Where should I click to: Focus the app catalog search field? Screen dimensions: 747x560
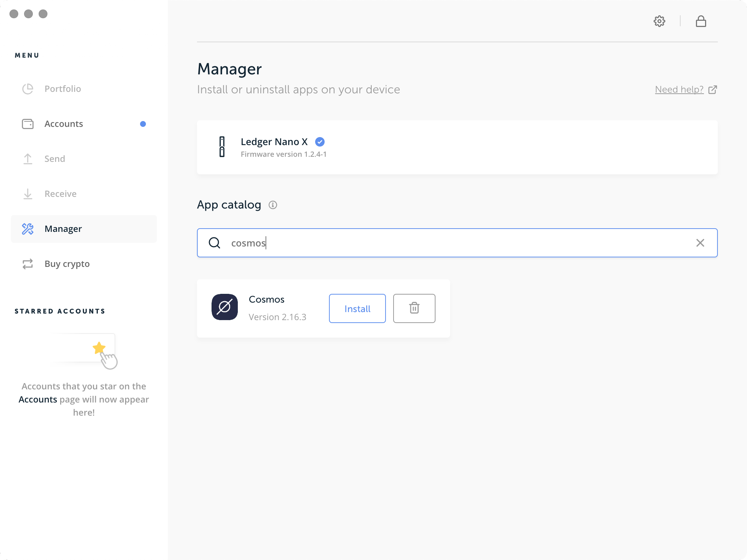pos(457,243)
